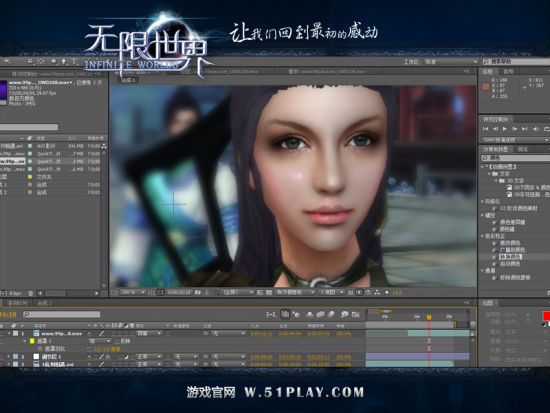This screenshot has width=550, height=413.
Task: Select 自动颜色 effect in effects list
Action: click(x=510, y=264)
